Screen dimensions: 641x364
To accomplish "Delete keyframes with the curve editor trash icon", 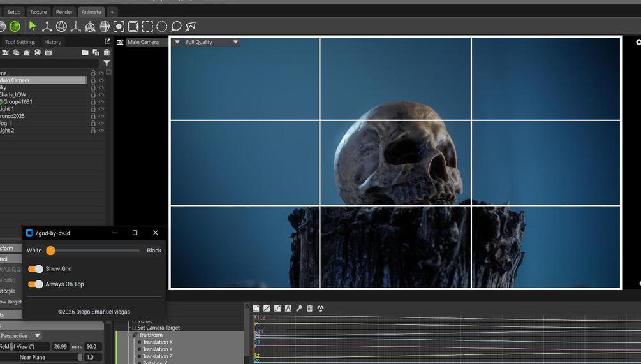I will pos(309,309).
